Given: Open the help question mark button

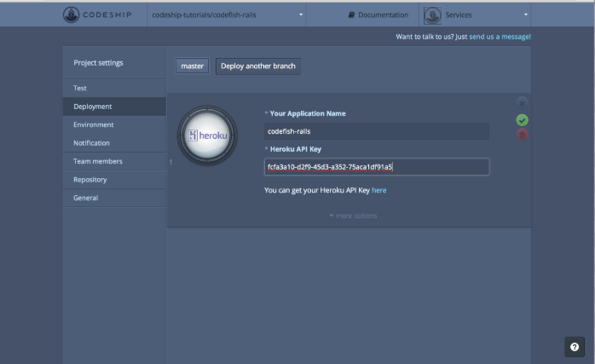Looking at the screenshot, I should [x=575, y=347].
